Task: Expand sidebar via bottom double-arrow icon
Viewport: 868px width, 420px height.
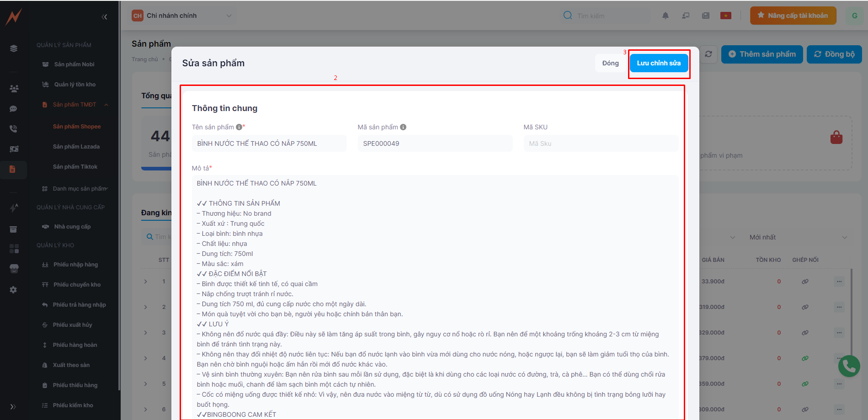Action: coord(13,406)
